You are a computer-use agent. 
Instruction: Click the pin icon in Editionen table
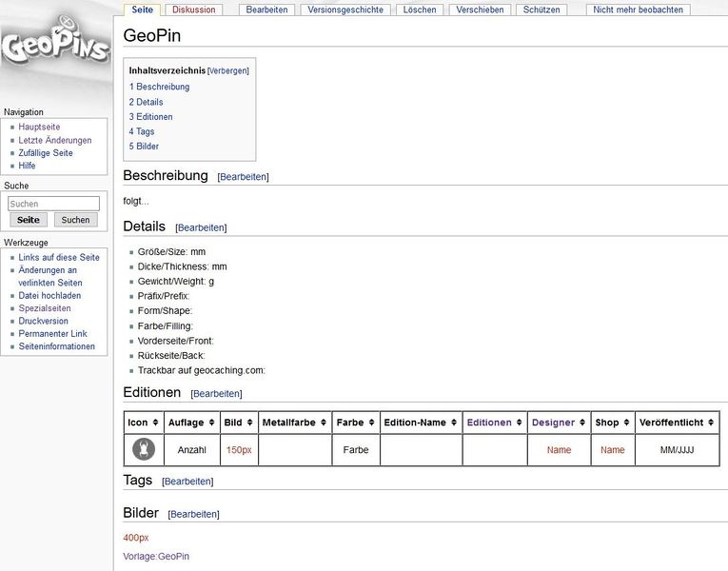click(x=143, y=449)
